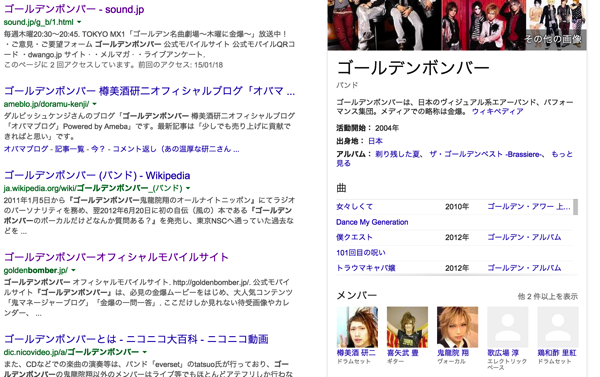Select the photo of 鬼龍院 翔
Screen dimensions: 600x377
[x=457, y=327]
